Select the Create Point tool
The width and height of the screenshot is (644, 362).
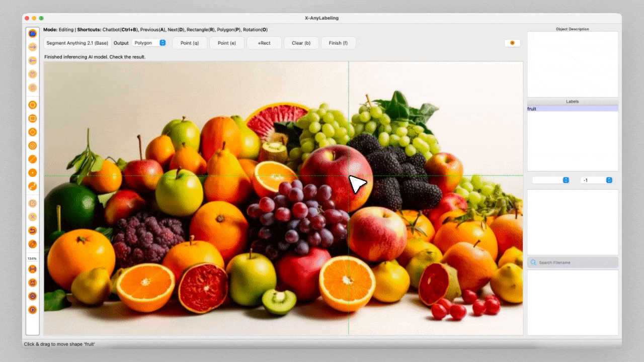pos(33,173)
